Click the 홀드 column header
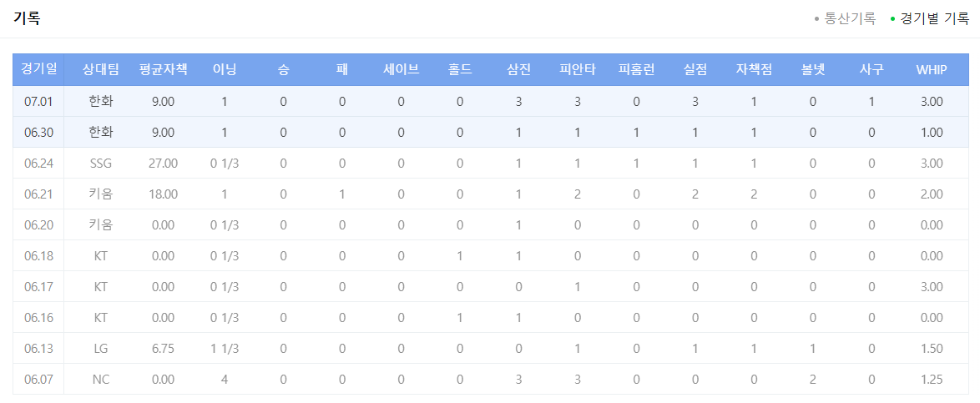The width and height of the screenshot is (980, 403). [460, 69]
